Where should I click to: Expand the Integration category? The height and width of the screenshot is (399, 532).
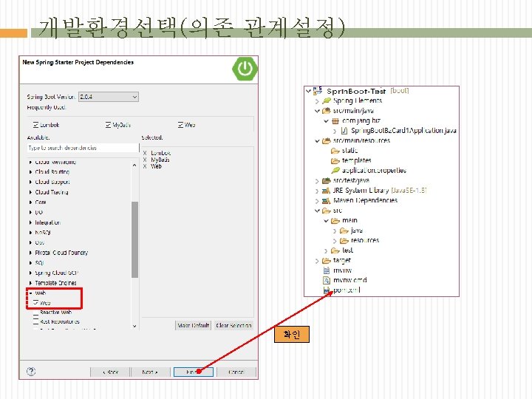pos(30,222)
